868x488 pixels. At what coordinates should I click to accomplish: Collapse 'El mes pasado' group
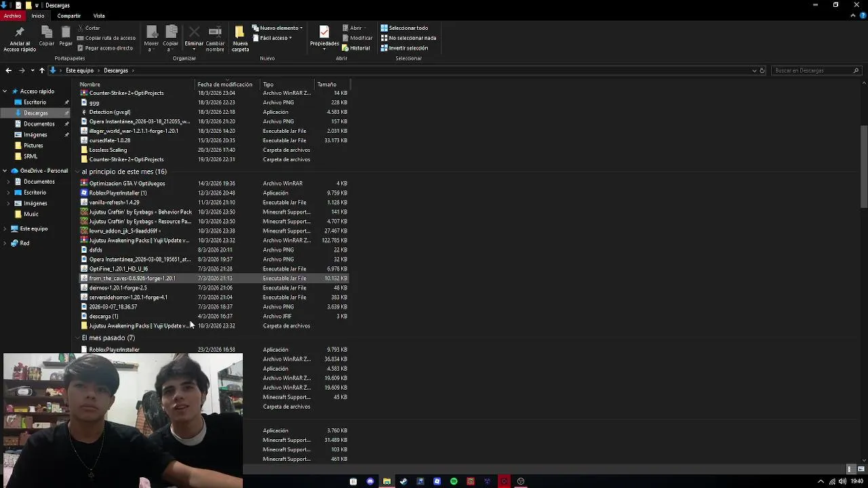77,338
